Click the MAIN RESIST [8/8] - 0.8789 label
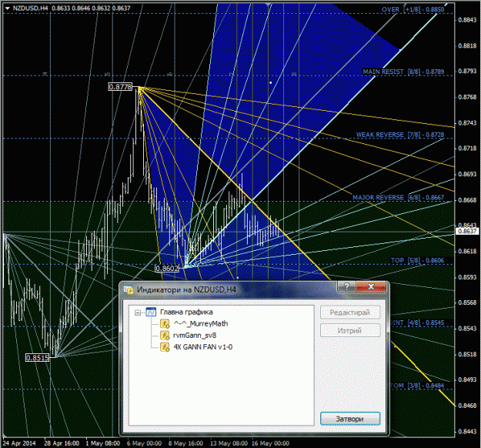 pyautogui.click(x=403, y=72)
